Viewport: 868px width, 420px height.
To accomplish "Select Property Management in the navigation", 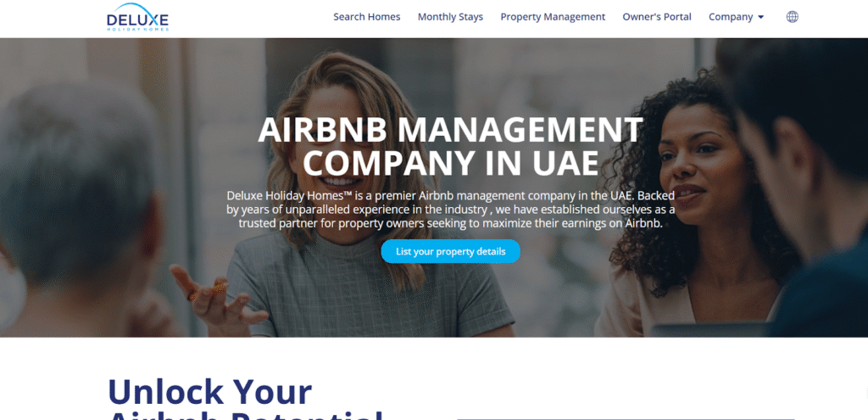I will click(553, 17).
